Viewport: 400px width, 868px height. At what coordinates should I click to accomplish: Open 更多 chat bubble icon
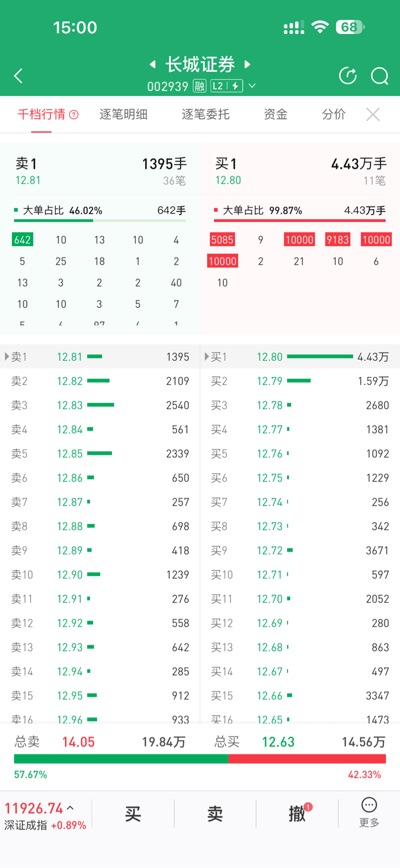click(x=369, y=805)
